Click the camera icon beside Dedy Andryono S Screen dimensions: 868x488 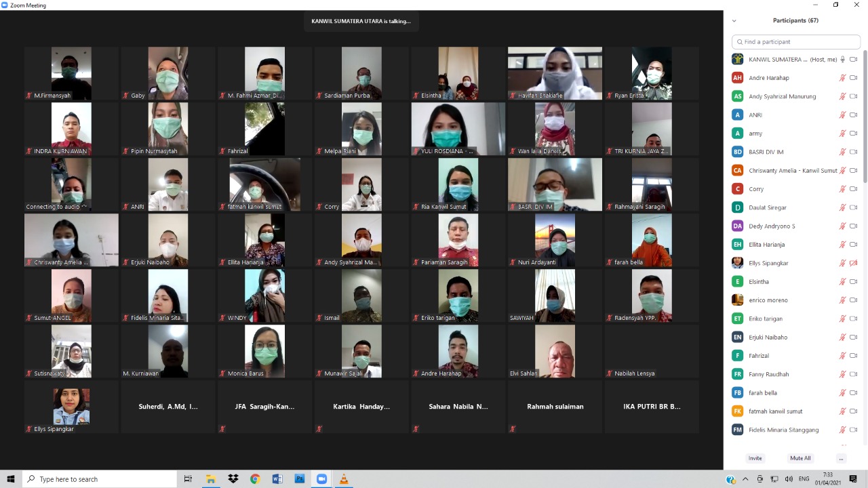point(854,226)
